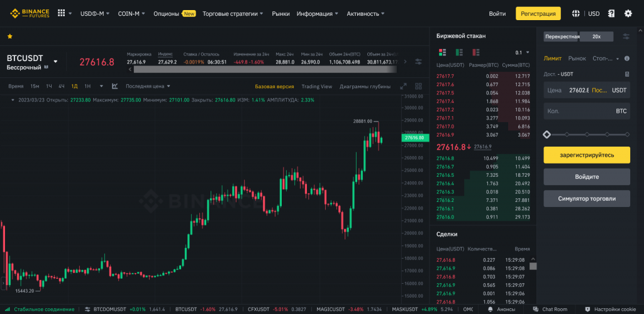
Task: Select the 1Н chart interval
Action: click(87, 86)
